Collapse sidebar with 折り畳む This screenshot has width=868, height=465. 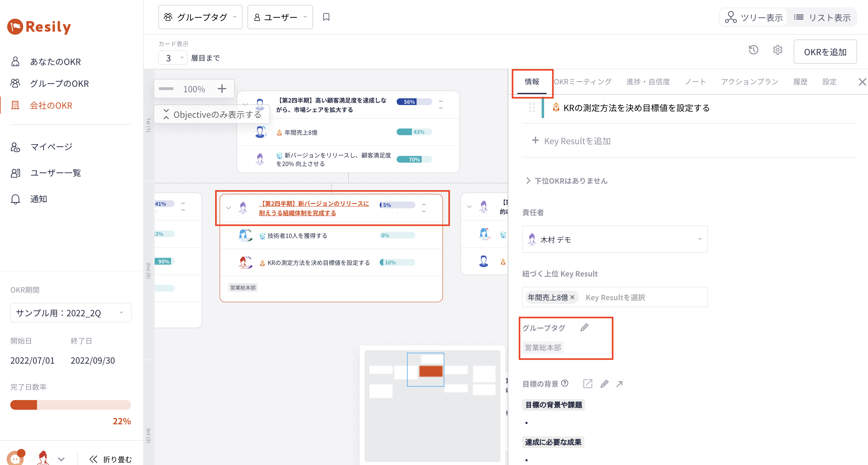[x=110, y=459]
